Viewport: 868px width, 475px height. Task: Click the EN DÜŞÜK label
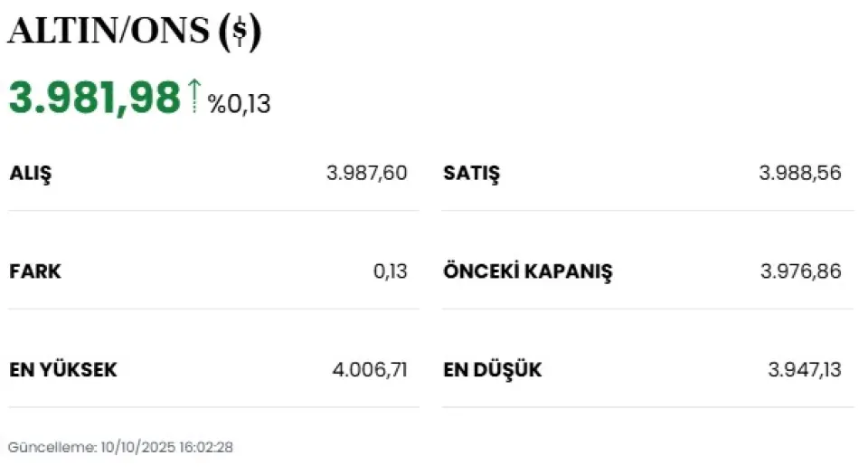(493, 370)
